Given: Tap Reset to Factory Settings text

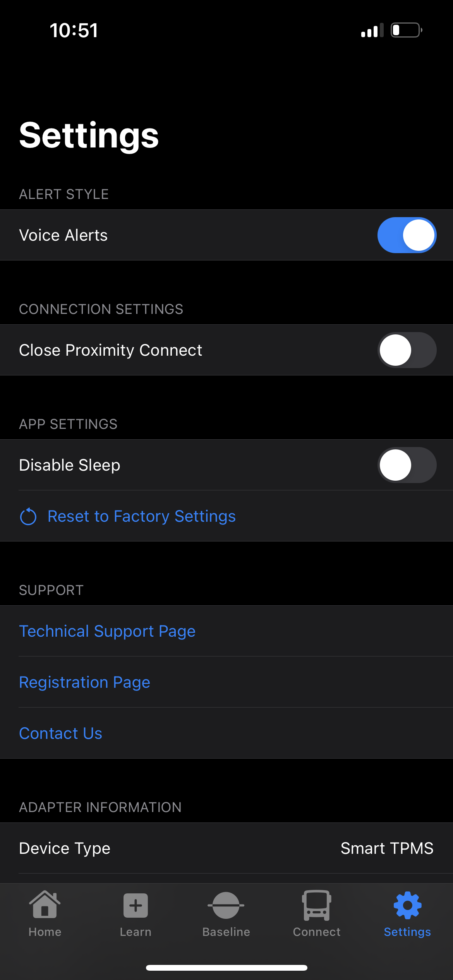Looking at the screenshot, I should (142, 516).
